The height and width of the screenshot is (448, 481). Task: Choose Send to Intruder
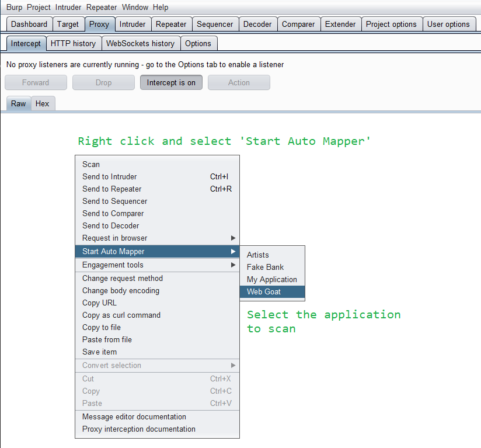pyautogui.click(x=110, y=176)
